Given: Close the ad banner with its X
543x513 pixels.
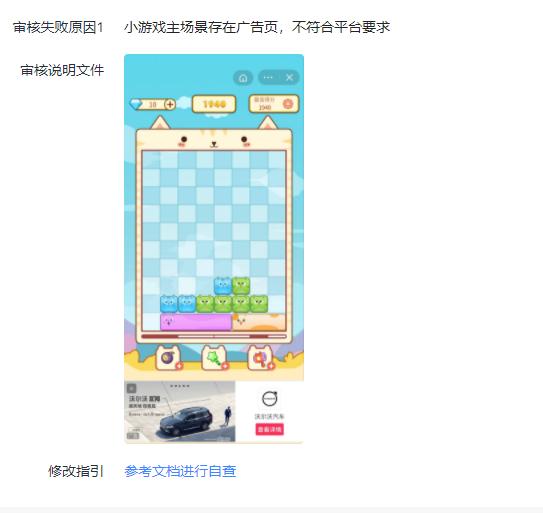Looking at the screenshot, I should (132, 388).
